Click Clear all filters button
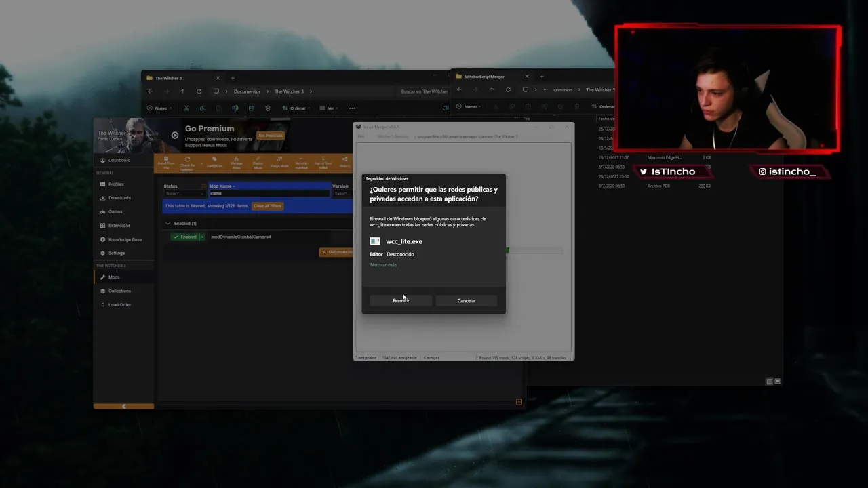868x488 pixels. point(267,206)
